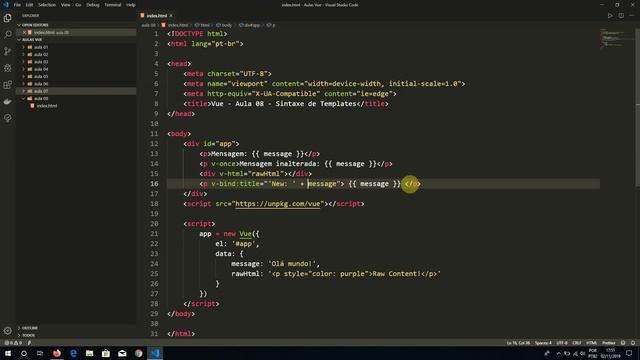Expand the aula 01 folder
640x360 pixels.
tap(23, 47)
